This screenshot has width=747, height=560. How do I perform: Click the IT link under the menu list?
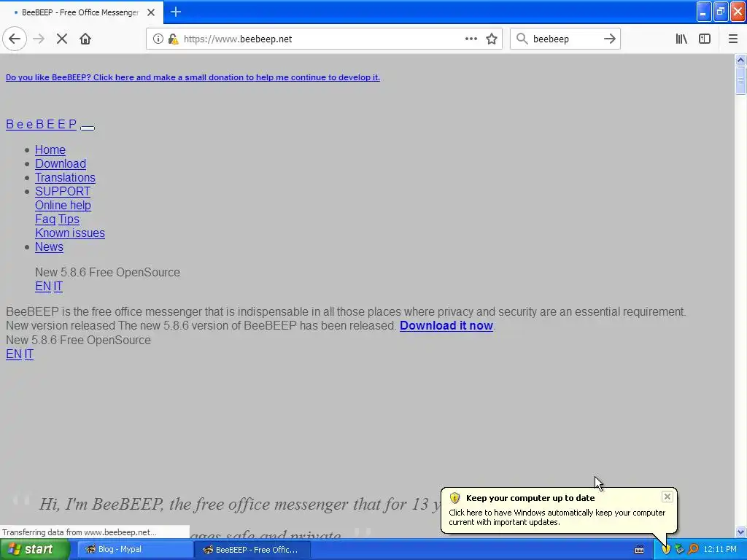click(x=58, y=286)
